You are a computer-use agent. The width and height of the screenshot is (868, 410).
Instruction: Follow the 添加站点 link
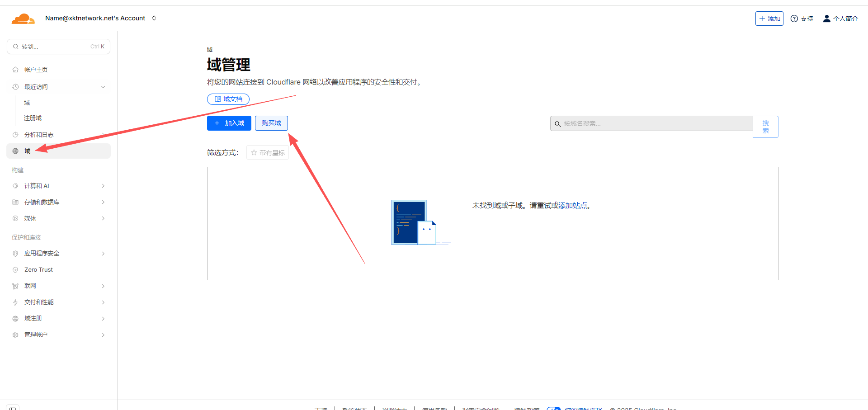[572, 206]
